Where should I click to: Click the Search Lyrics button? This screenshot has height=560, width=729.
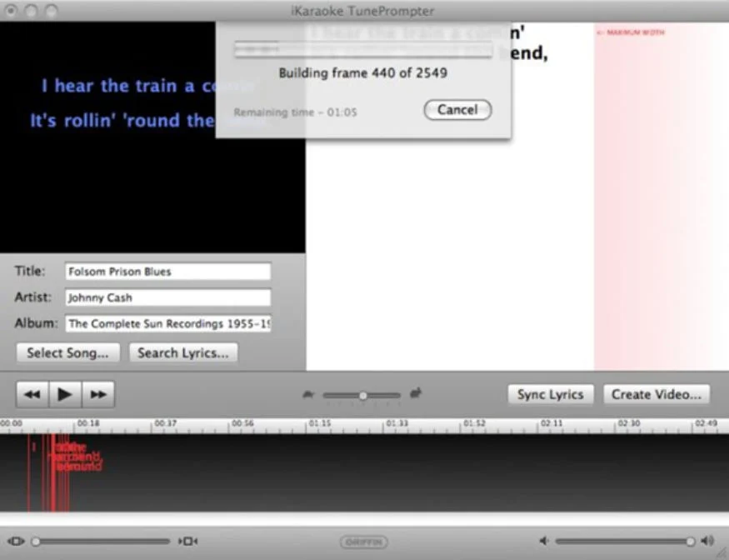pyautogui.click(x=182, y=352)
